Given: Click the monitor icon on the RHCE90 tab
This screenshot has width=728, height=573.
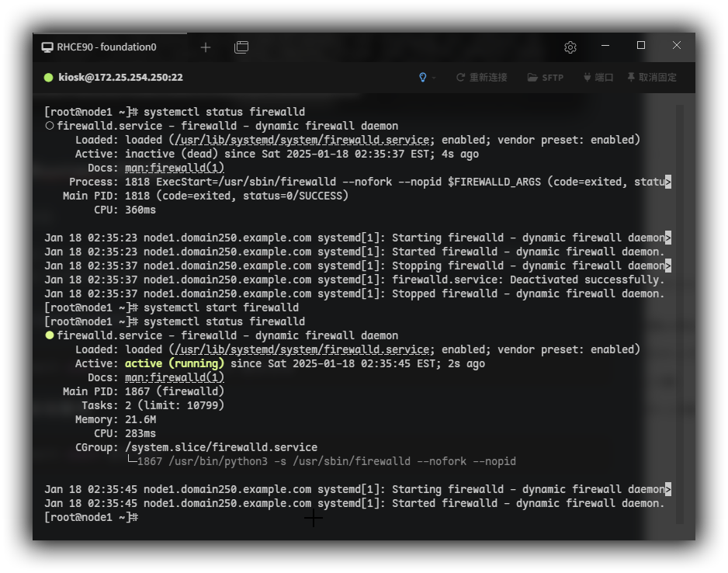Looking at the screenshot, I should [x=47, y=47].
